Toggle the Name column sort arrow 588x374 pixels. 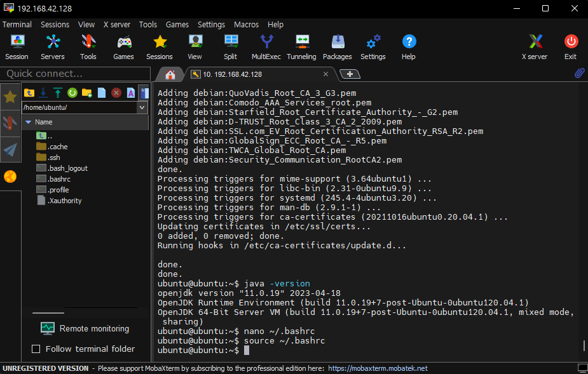pyautogui.click(x=28, y=122)
